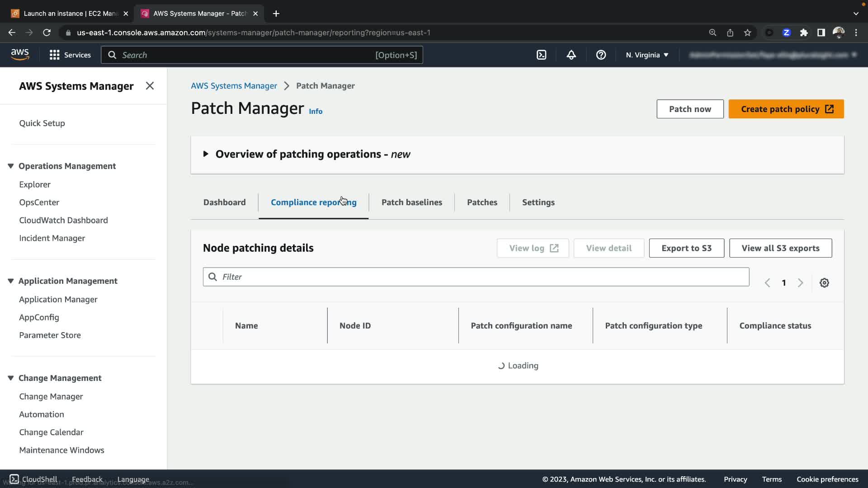Switch to the Dashboard tab
The image size is (868, 488).
coord(224,202)
